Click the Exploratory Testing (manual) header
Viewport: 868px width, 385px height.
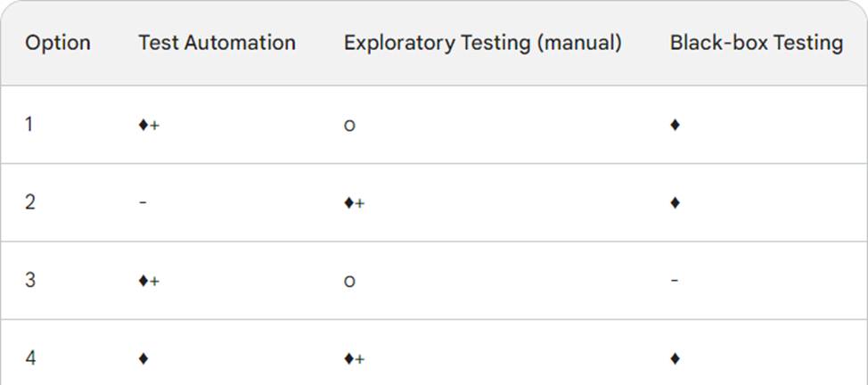point(483,43)
